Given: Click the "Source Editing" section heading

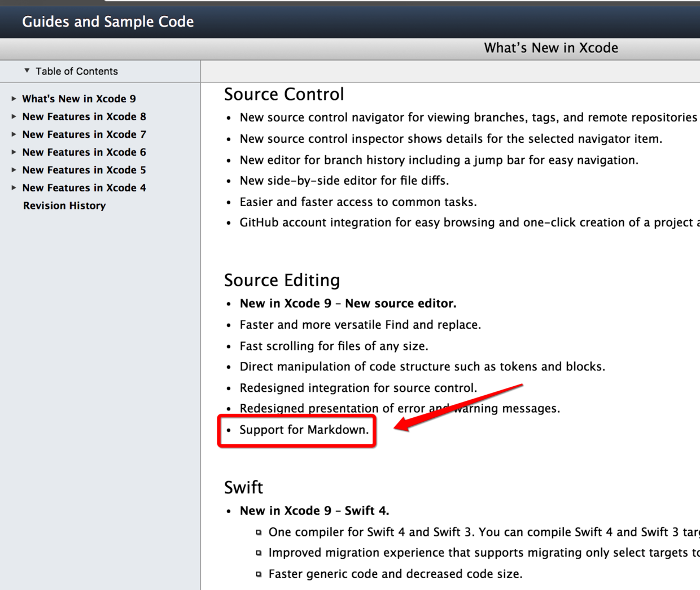Looking at the screenshot, I should 281,279.
